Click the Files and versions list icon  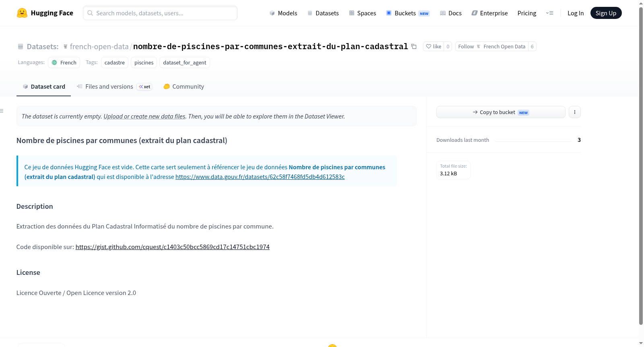pyautogui.click(x=80, y=86)
